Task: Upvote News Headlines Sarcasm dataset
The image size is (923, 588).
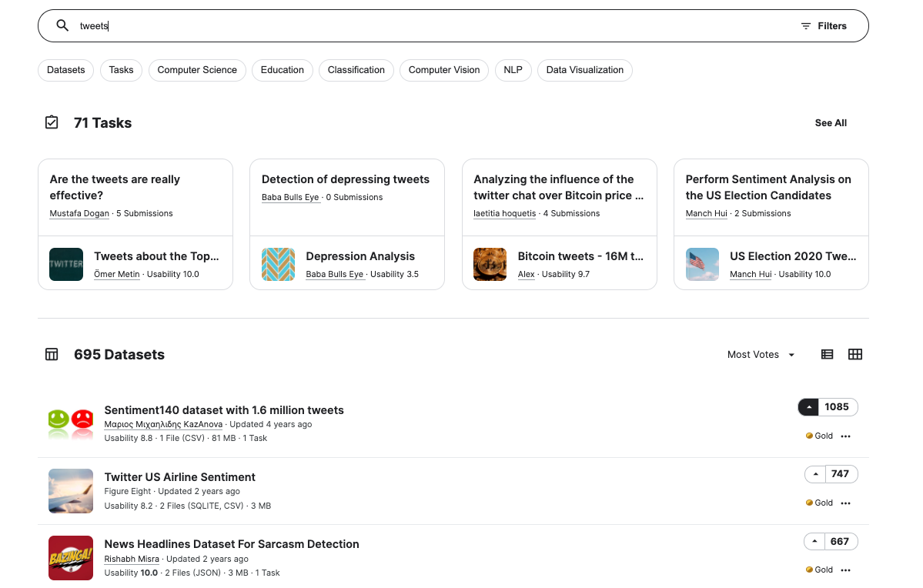Action: pos(814,542)
